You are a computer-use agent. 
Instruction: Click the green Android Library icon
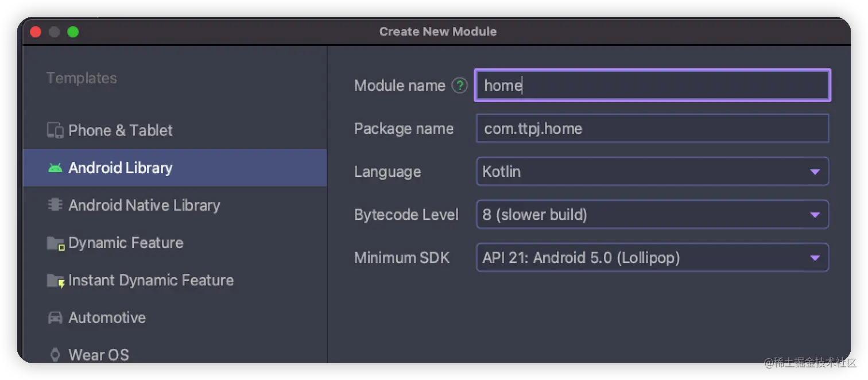pos(55,168)
